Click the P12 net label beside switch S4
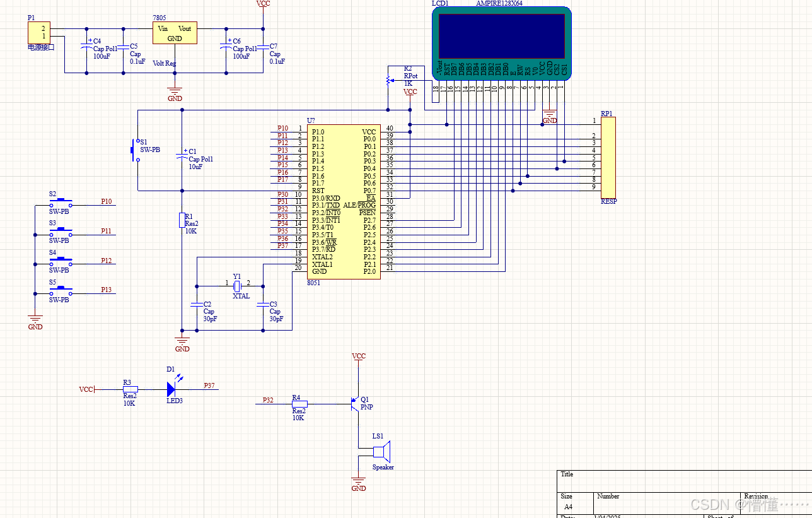Image resolution: width=812 pixels, height=518 pixels. click(106, 261)
